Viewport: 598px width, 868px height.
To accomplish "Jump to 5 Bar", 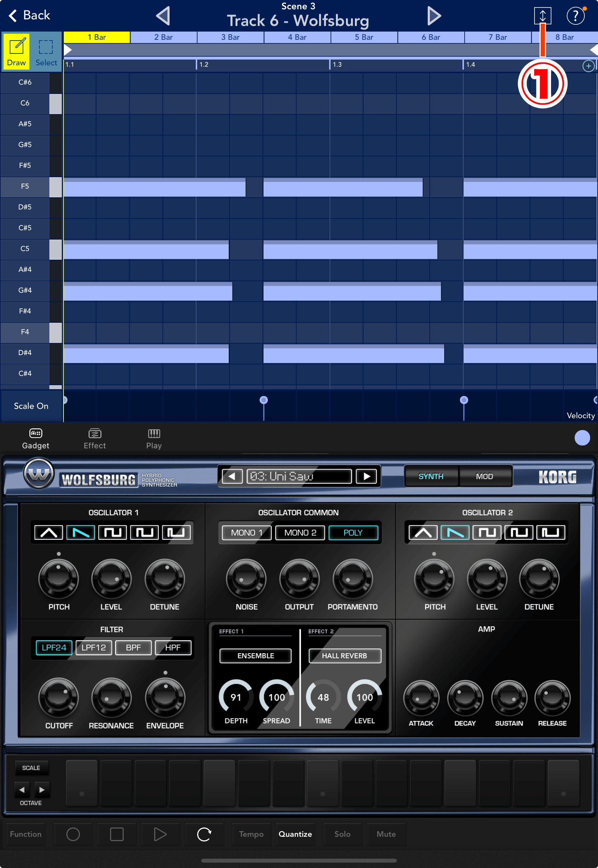I will pos(364,37).
